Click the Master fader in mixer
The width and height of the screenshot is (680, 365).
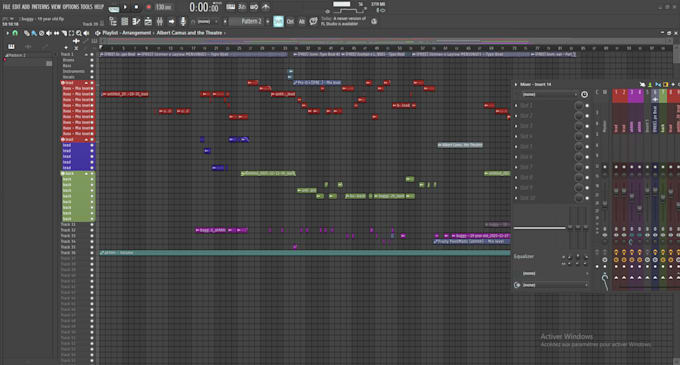pos(605,204)
